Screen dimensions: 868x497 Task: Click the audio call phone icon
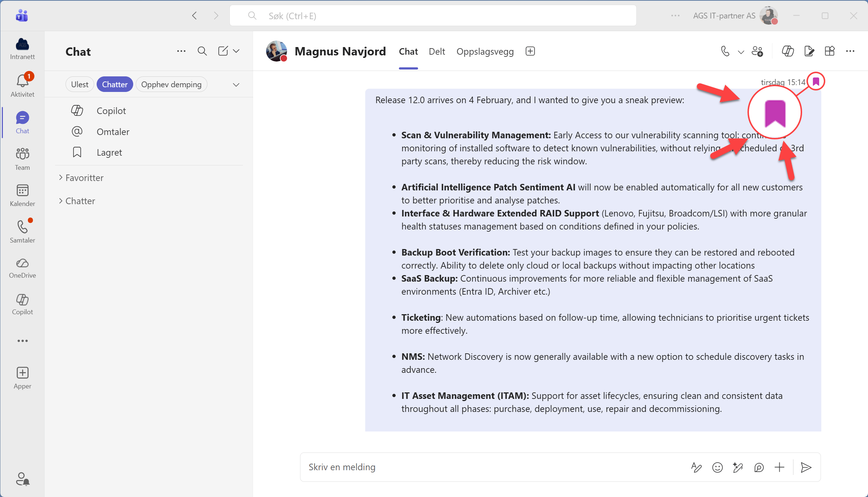[x=725, y=51]
